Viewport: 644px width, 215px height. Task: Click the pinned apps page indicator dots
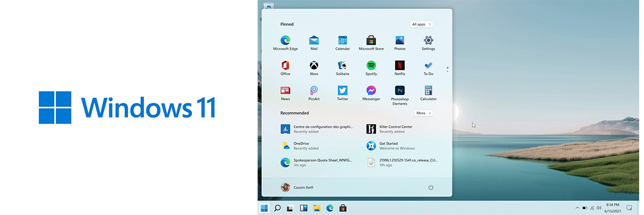click(x=448, y=69)
